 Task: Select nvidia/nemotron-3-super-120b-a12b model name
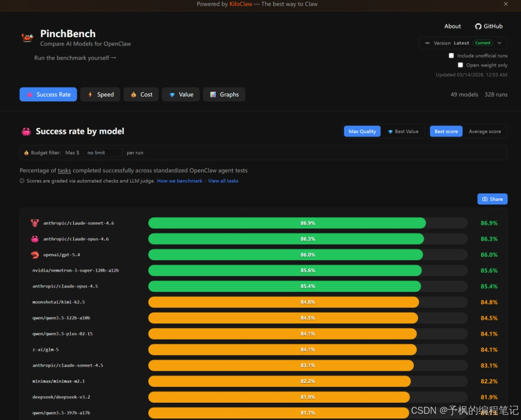point(75,271)
